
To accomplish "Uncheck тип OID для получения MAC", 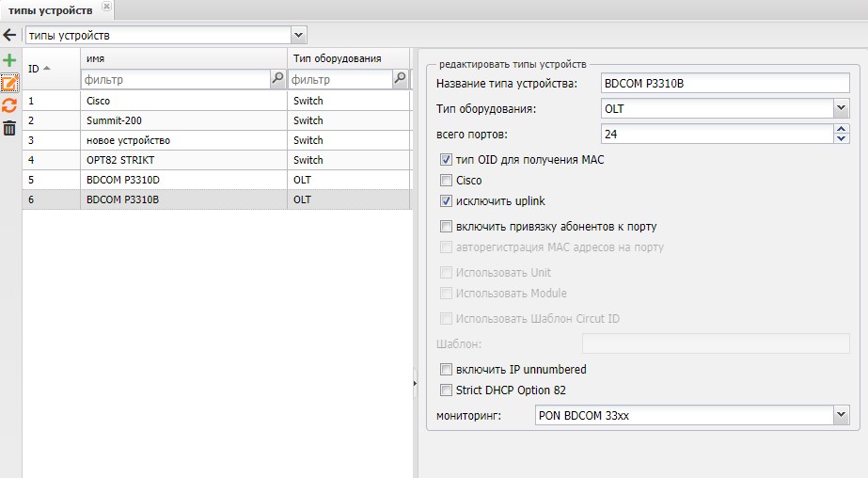I will (x=447, y=160).
